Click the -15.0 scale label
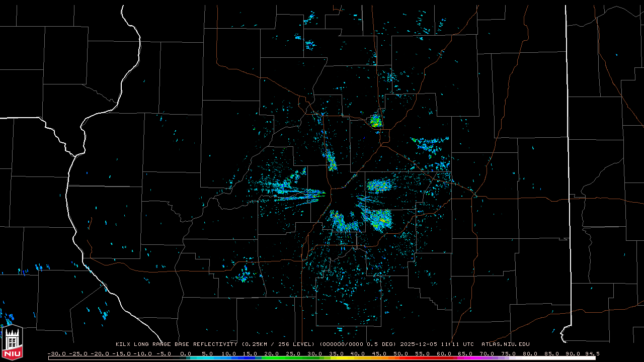This screenshot has width=644, height=362. point(121,354)
